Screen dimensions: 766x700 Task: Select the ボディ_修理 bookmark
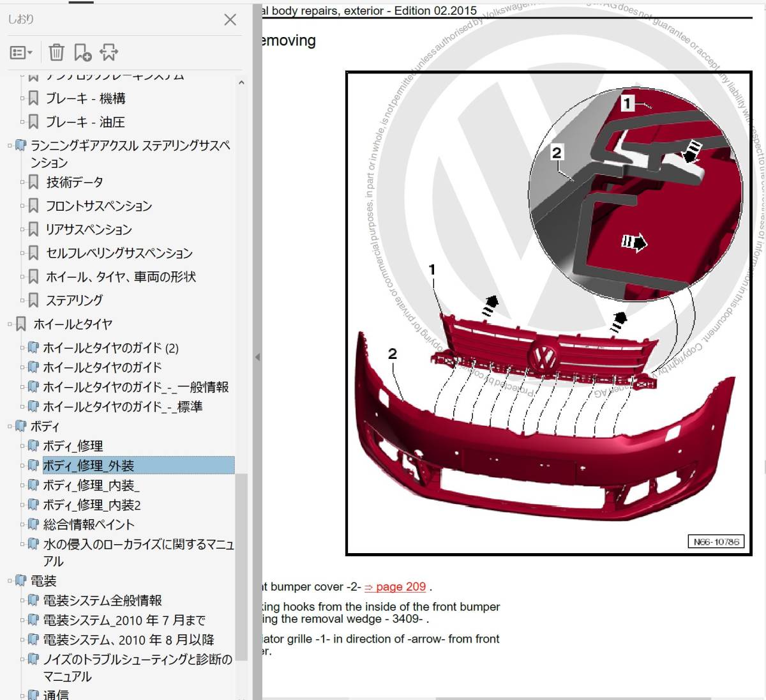click(x=73, y=446)
